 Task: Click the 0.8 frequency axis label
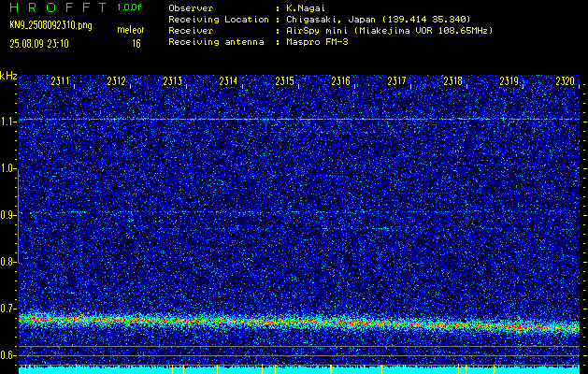pos(7,262)
